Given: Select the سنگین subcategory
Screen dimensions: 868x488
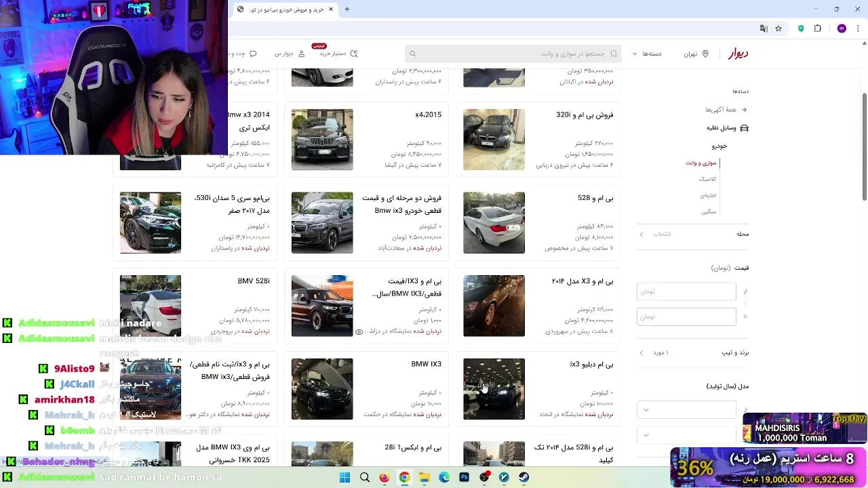Looking at the screenshot, I should 709,211.
